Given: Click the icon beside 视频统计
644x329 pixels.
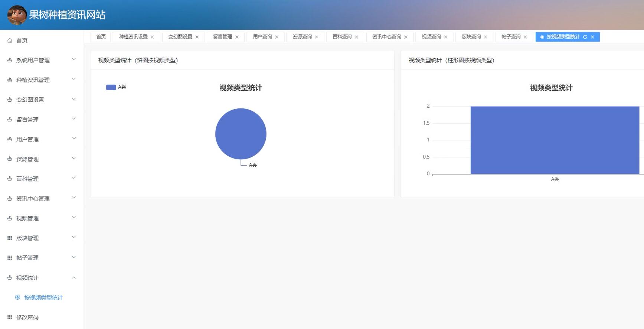Looking at the screenshot, I should (10, 278).
